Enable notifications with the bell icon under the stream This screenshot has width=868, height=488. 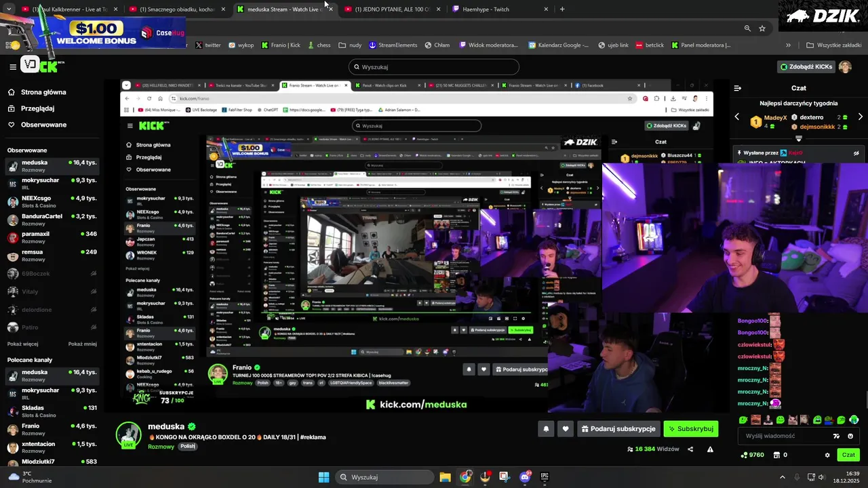[x=546, y=429]
